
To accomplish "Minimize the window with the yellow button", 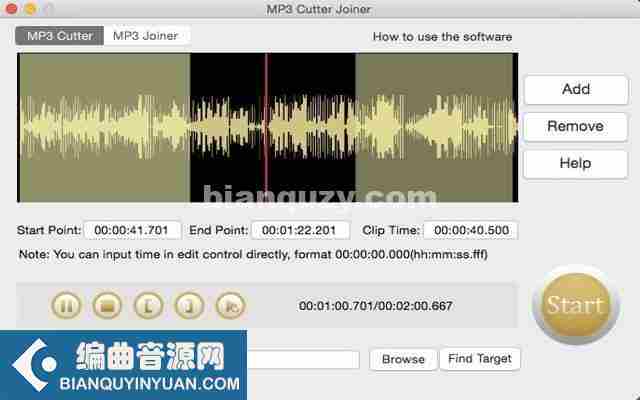I will (31, 9).
